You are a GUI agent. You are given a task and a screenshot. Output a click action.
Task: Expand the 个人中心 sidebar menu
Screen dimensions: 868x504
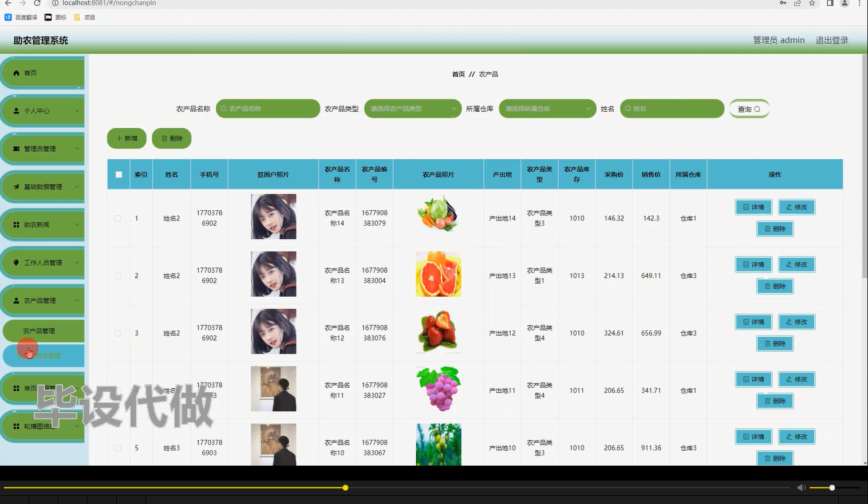[43, 111]
